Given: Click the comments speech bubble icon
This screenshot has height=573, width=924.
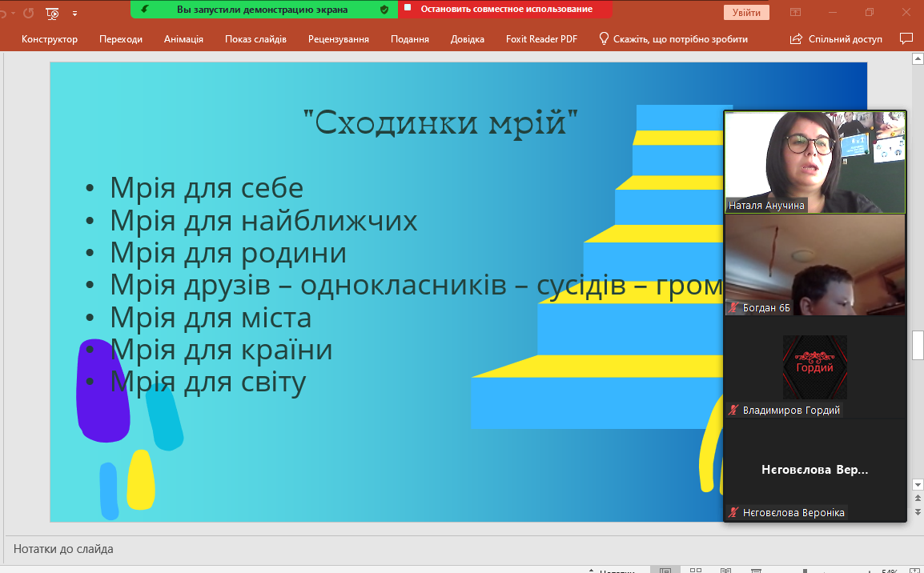Looking at the screenshot, I should click(906, 38).
